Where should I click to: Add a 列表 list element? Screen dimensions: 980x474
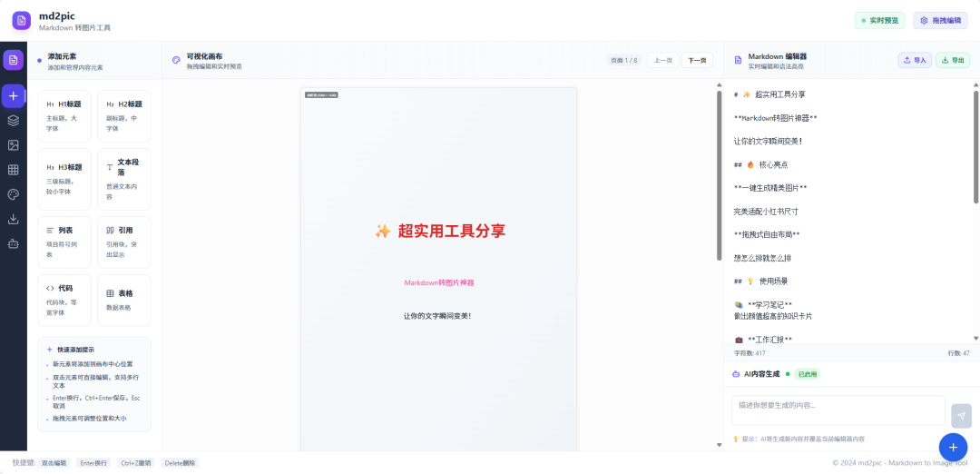pyautogui.click(x=64, y=242)
